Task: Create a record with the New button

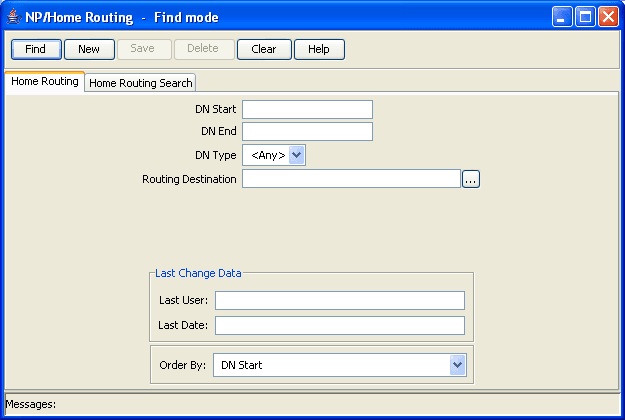Action: coord(89,49)
